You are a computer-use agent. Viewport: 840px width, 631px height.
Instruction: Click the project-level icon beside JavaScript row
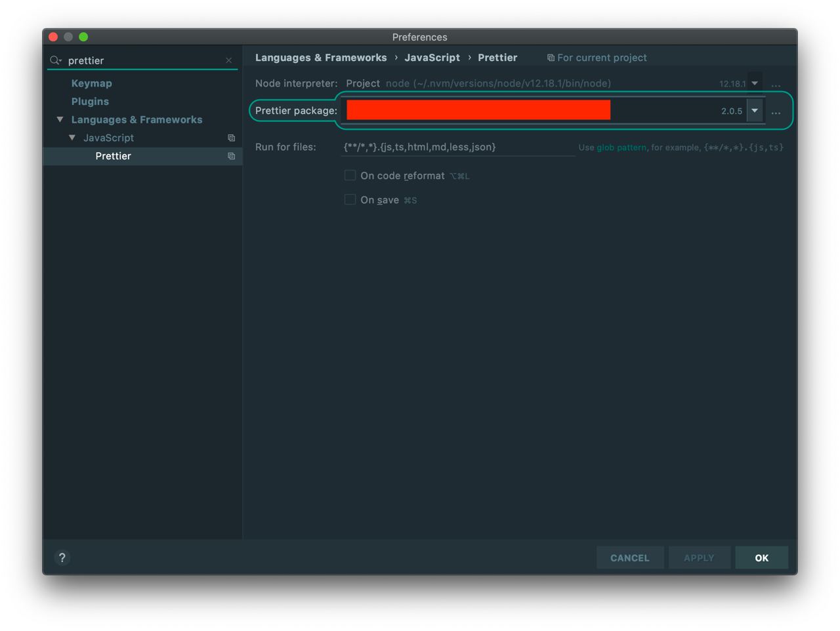tap(231, 138)
